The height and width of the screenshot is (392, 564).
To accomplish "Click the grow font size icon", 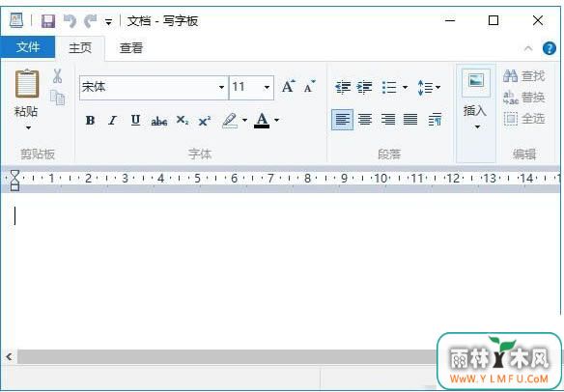I will tap(288, 87).
